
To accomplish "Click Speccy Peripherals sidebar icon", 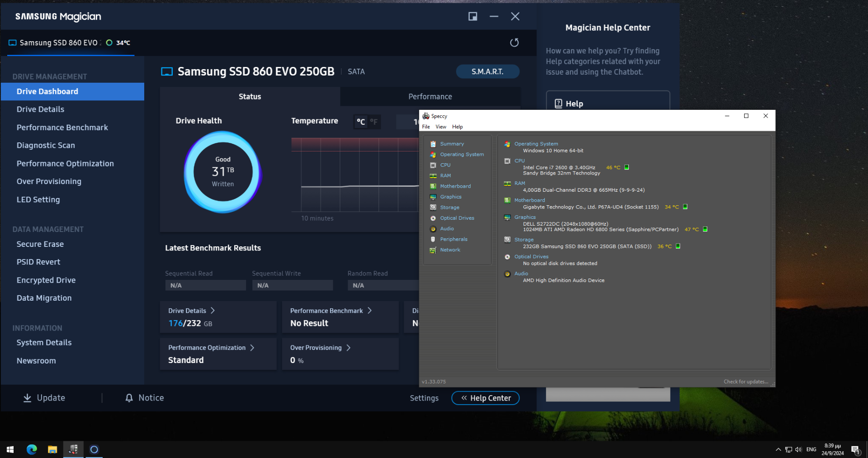I will 433,239.
